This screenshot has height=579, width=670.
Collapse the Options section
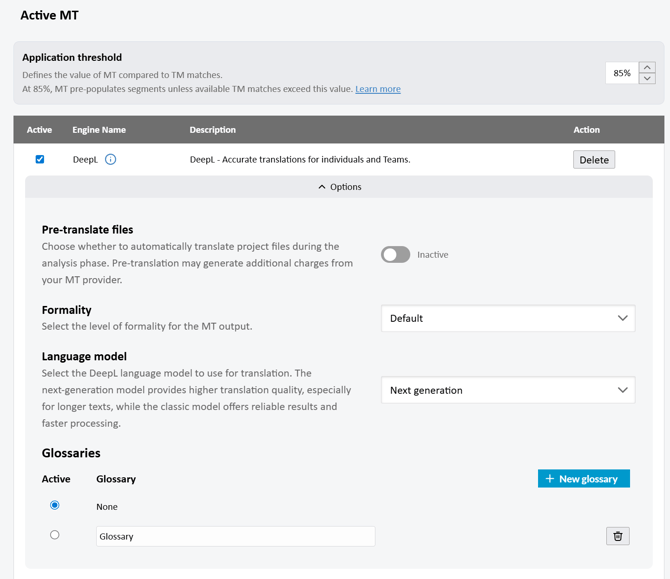pos(339,187)
